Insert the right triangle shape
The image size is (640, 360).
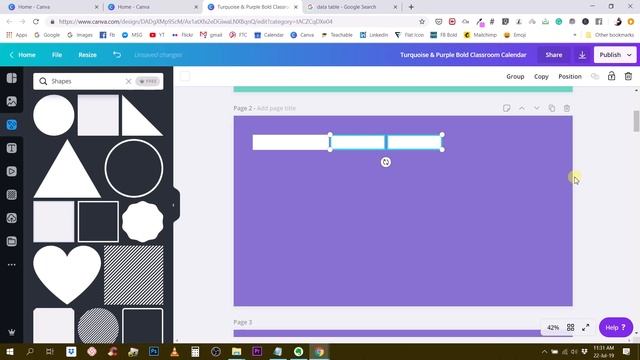[141, 116]
